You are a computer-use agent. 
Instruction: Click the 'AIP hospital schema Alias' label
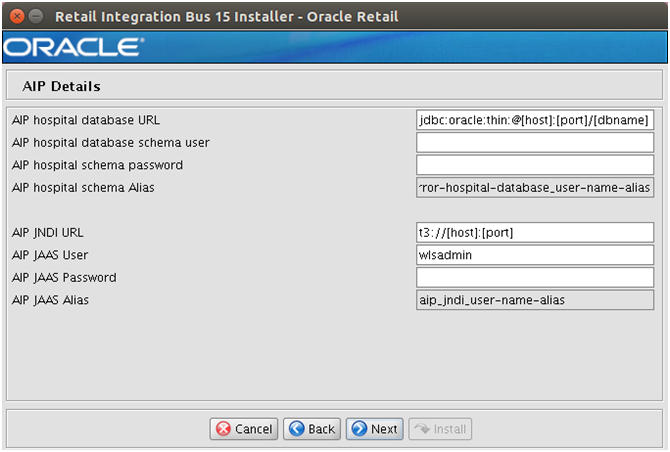pos(83,188)
